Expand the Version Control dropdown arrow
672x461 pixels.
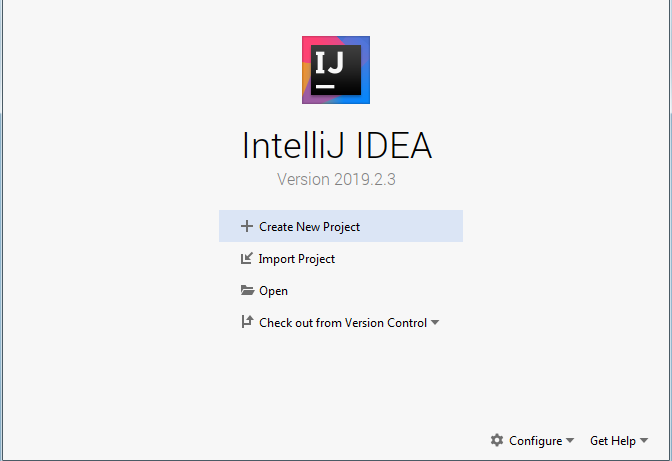coord(435,323)
